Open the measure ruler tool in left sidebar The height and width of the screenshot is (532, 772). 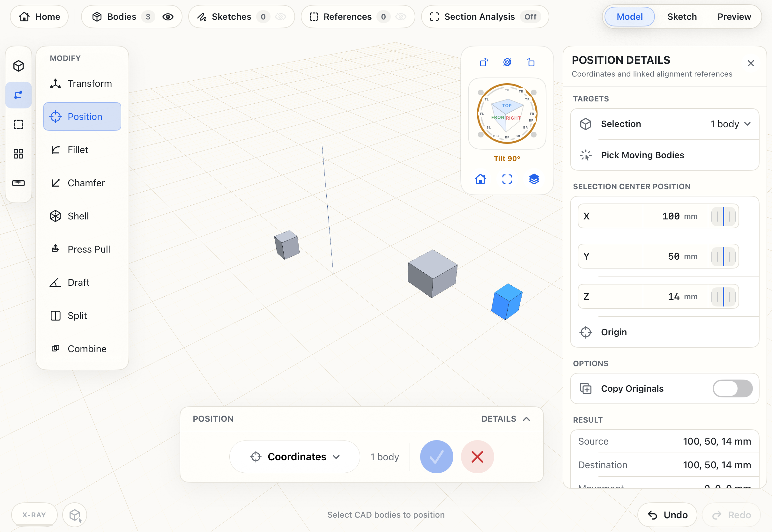18,183
